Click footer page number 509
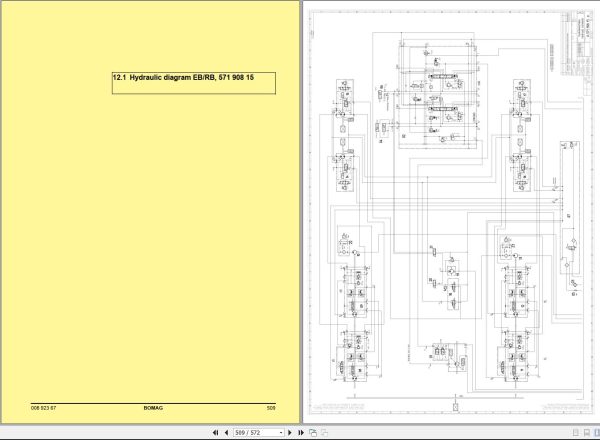This screenshot has width=600, height=440. [271, 408]
